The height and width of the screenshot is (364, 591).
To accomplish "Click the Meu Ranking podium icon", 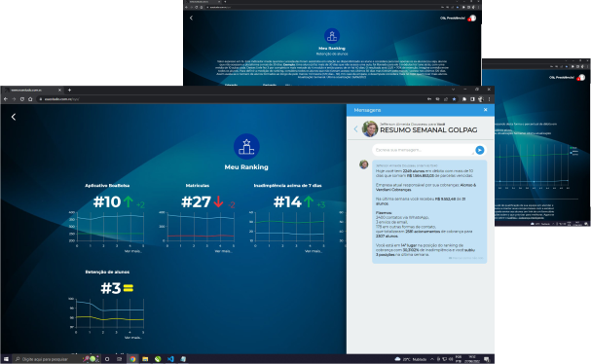I will pyautogui.click(x=246, y=147).
